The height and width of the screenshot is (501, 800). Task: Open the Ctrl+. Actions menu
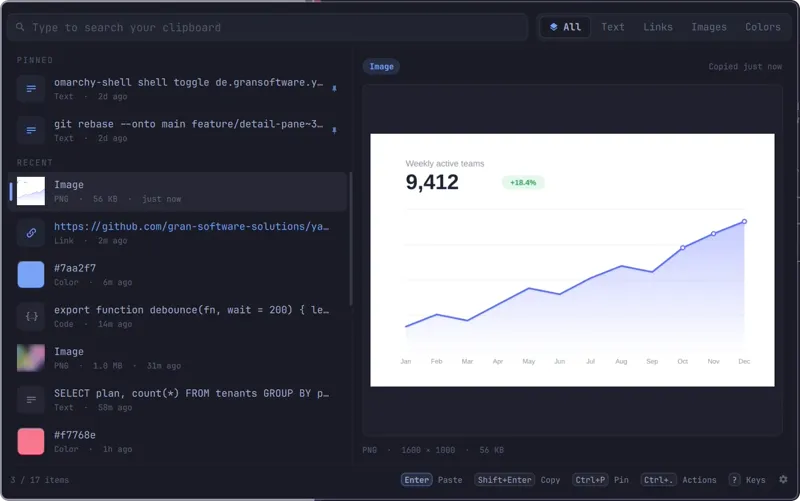(679, 480)
